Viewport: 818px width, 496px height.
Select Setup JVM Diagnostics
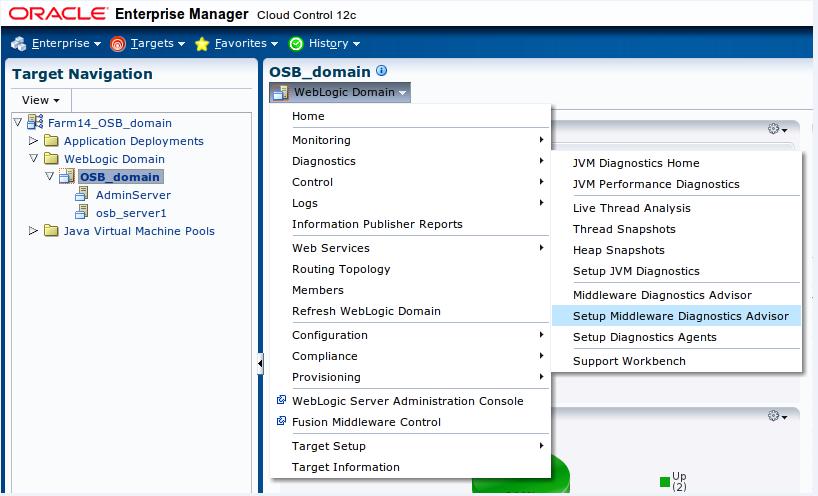[x=676, y=271]
